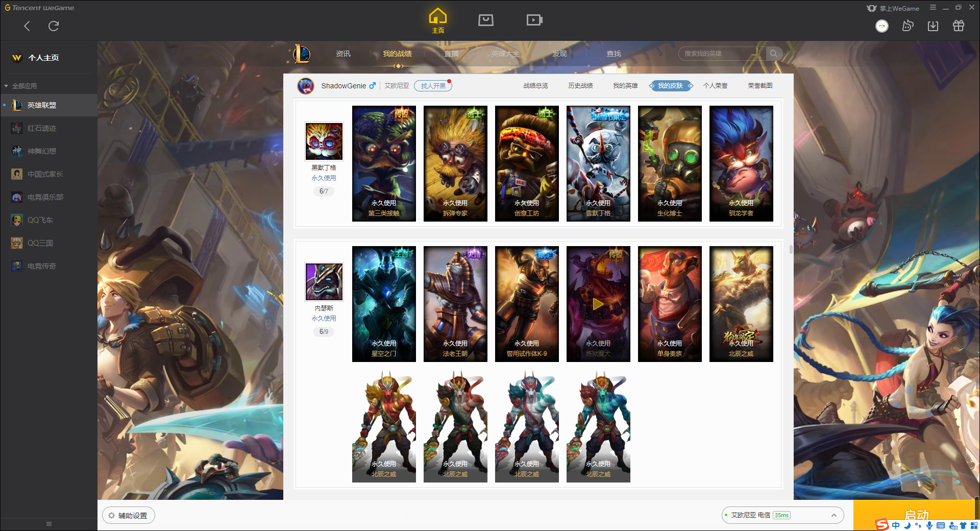Switch to 战绩总览 sub-tab

tap(535, 86)
